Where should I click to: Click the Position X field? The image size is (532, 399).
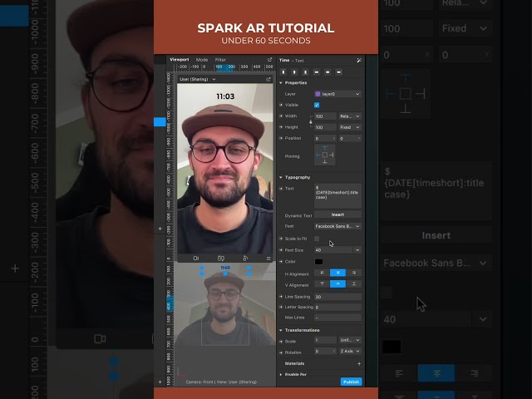(325, 139)
